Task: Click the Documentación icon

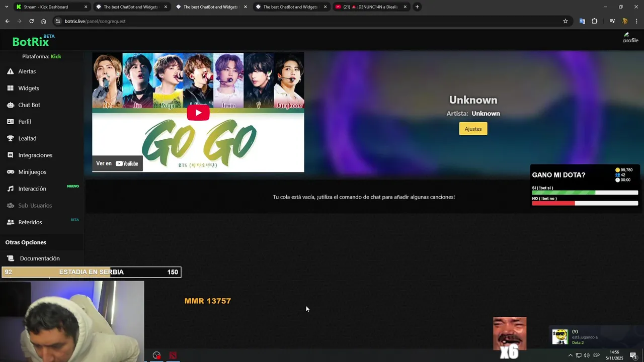Action: pyautogui.click(x=11, y=258)
